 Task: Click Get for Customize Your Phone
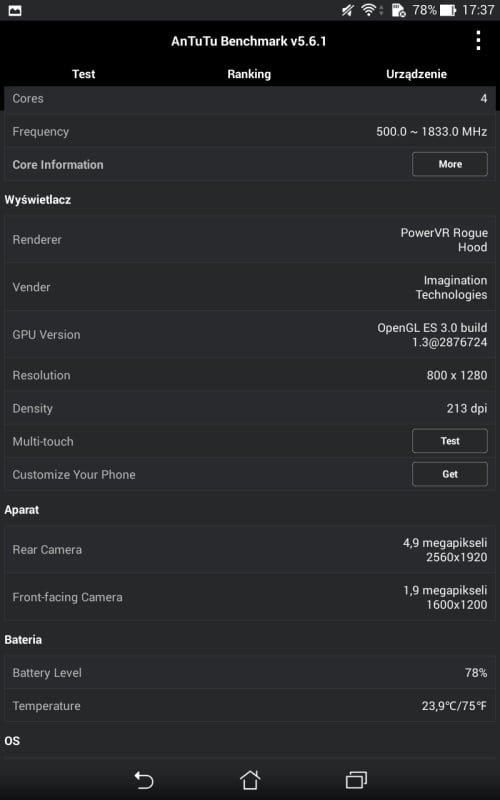(449, 474)
